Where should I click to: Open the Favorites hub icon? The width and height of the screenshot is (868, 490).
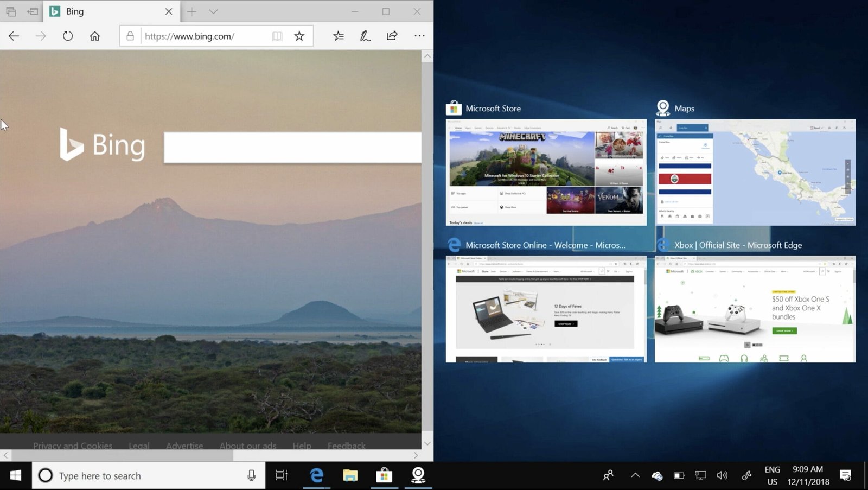coord(339,36)
